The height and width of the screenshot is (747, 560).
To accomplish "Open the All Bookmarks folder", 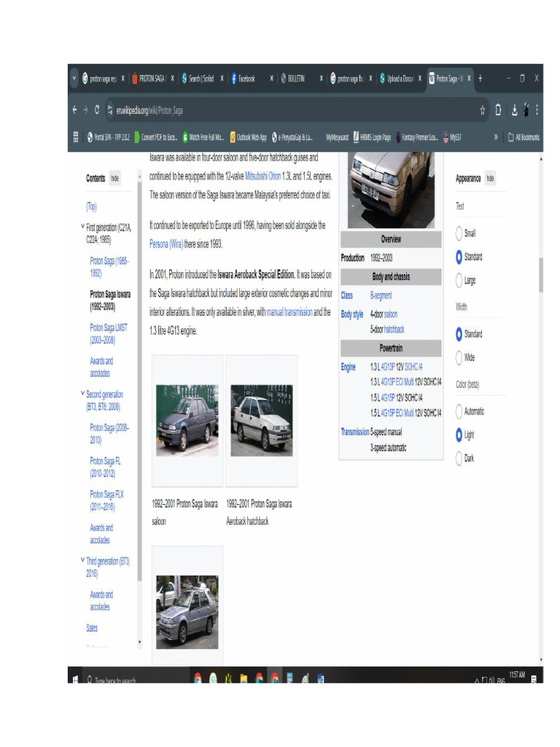I will point(524,136).
